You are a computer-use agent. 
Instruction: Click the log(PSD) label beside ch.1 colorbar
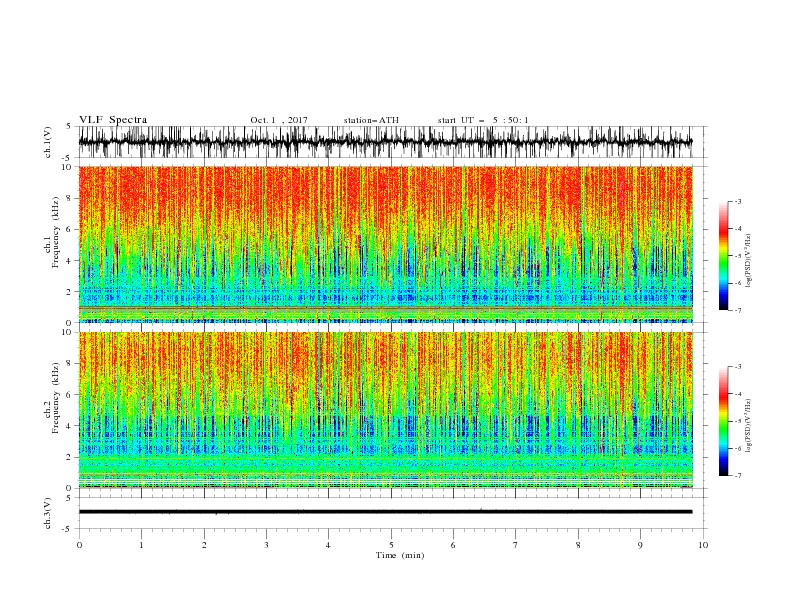click(x=748, y=261)
